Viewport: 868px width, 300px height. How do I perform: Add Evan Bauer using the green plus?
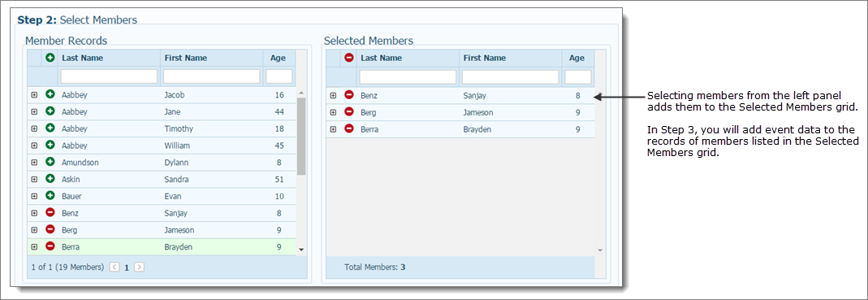pos(50,196)
